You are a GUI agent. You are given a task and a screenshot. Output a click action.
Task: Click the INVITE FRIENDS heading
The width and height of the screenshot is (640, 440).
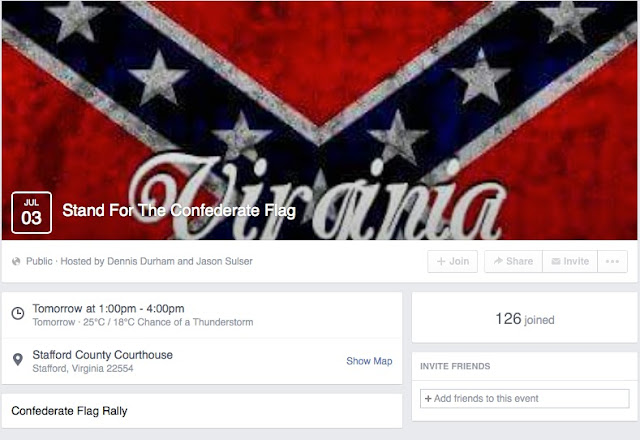coord(455,366)
